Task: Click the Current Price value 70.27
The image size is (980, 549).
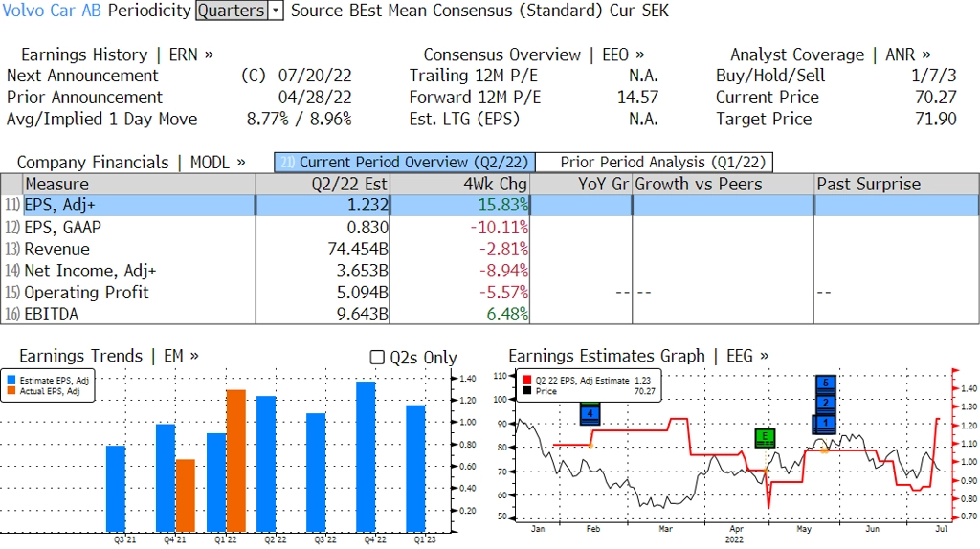Action: [x=936, y=98]
